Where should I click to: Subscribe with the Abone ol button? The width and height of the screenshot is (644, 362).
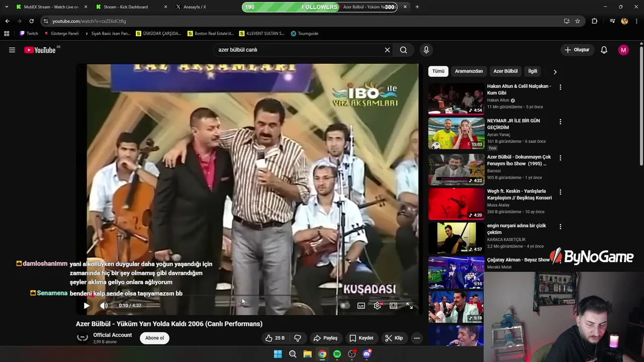coord(154,338)
